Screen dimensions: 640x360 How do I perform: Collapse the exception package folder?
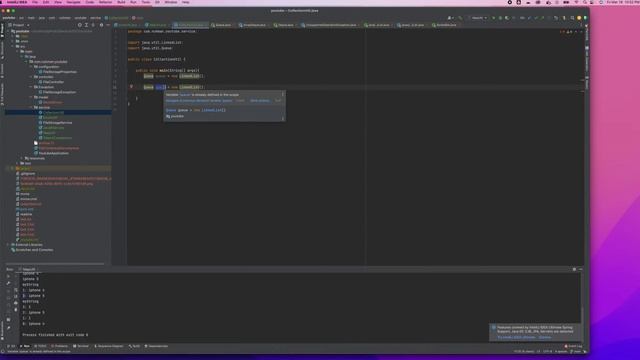pos(31,87)
